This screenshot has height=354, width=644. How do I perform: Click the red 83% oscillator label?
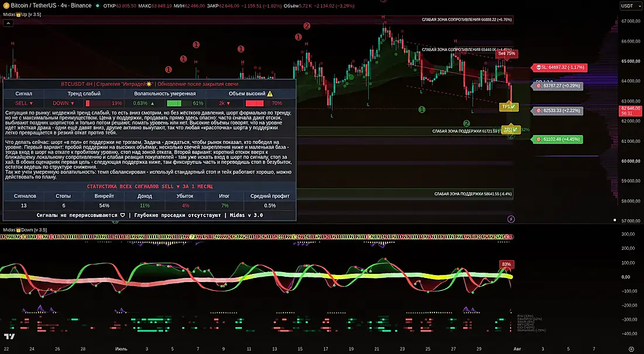point(506,264)
